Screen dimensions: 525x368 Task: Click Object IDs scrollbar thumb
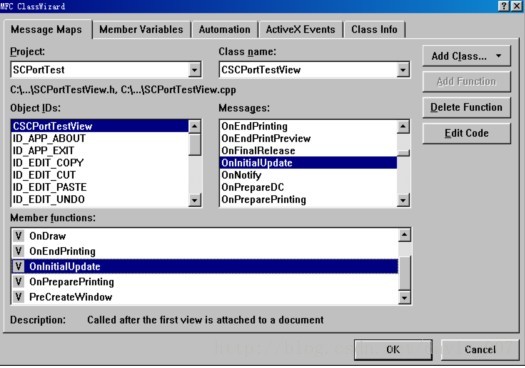[195, 145]
